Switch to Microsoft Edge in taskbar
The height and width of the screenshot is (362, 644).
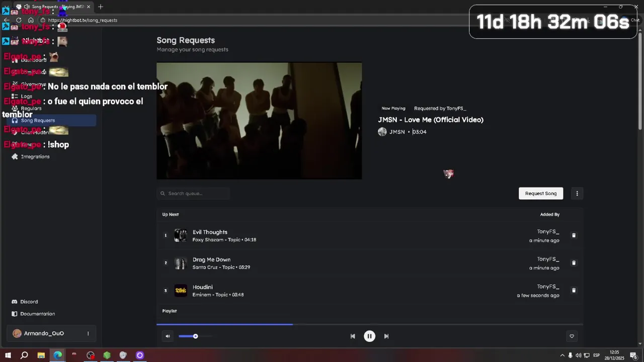(57, 355)
